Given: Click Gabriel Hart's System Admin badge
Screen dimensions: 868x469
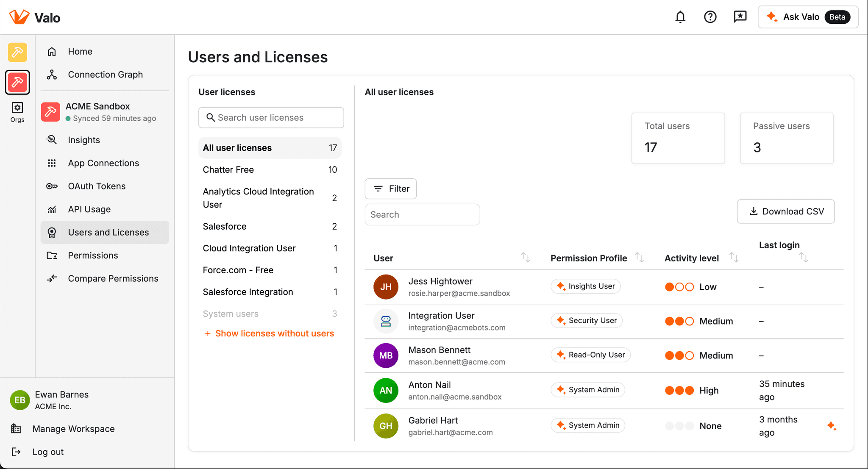Looking at the screenshot, I should (x=588, y=425).
